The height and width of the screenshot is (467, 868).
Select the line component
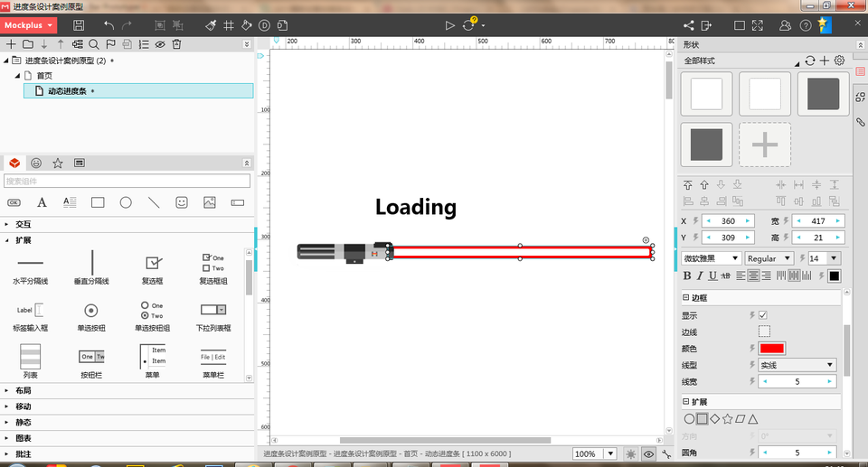(x=154, y=202)
